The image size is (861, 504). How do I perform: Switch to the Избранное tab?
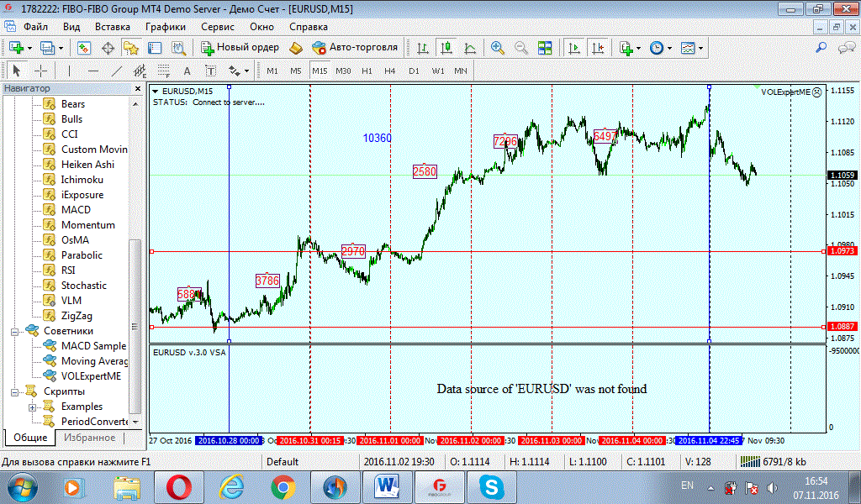89,438
